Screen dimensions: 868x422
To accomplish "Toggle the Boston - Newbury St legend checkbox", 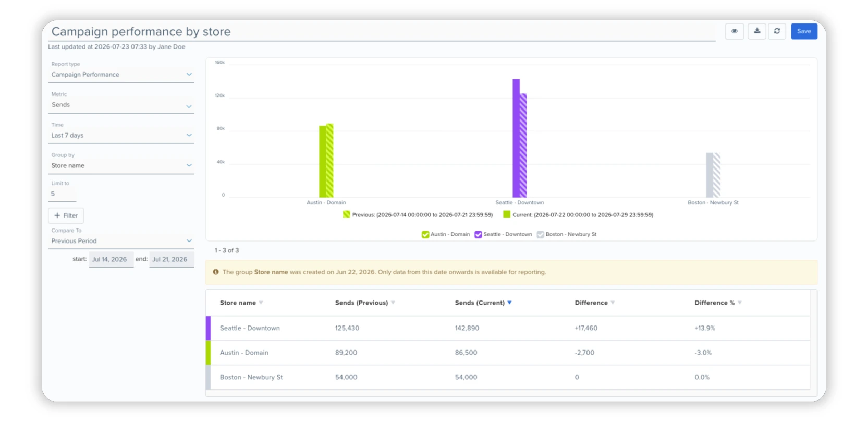I will (x=540, y=234).
